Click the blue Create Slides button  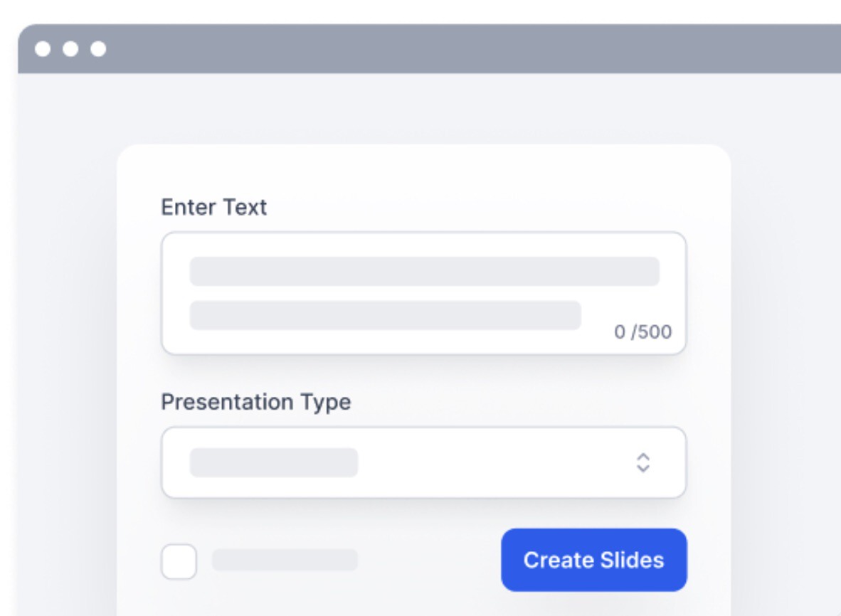click(593, 560)
